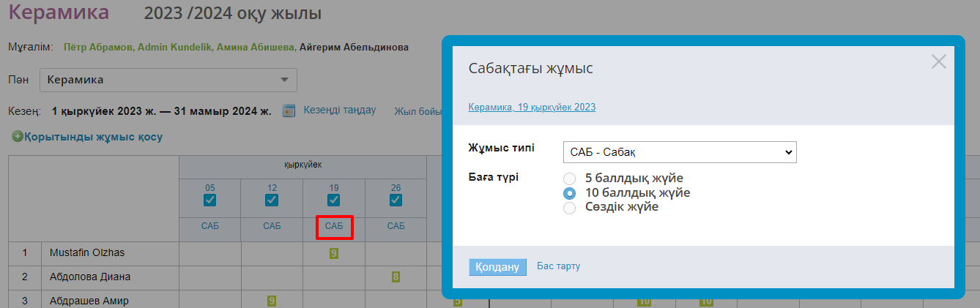The height and width of the screenshot is (308, 980).
Task: Select the 10 баллдық жүйе radio option
Action: click(x=569, y=193)
